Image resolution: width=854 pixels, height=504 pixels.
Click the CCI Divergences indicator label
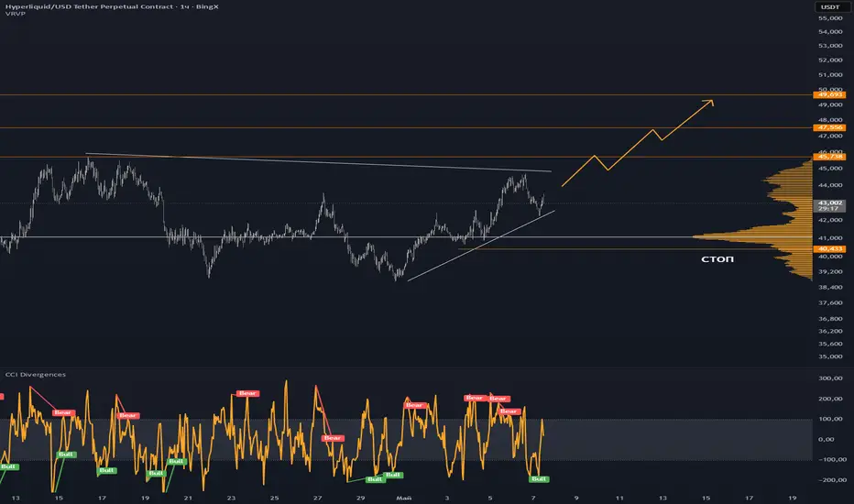36,374
